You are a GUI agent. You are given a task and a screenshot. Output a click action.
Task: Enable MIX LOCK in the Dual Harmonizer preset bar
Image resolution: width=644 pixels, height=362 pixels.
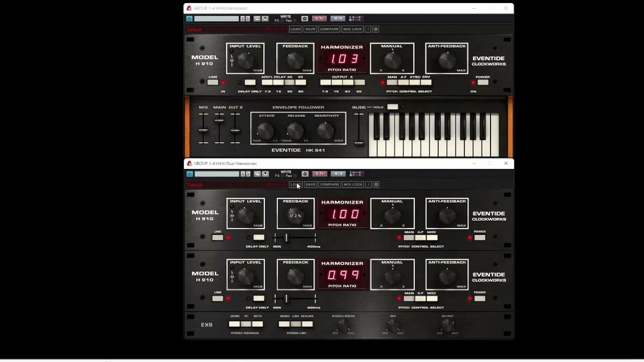click(353, 185)
